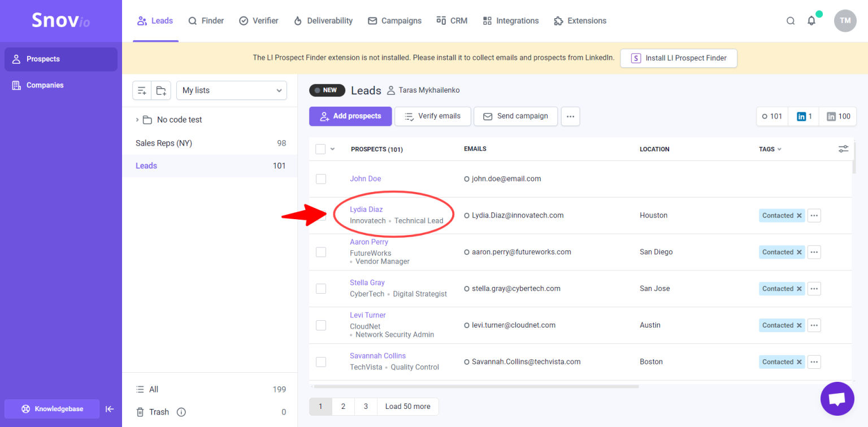Select the Savannah Collins row checkbox
Image resolution: width=868 pixels, height=427 pixels.
pos(320,362)
